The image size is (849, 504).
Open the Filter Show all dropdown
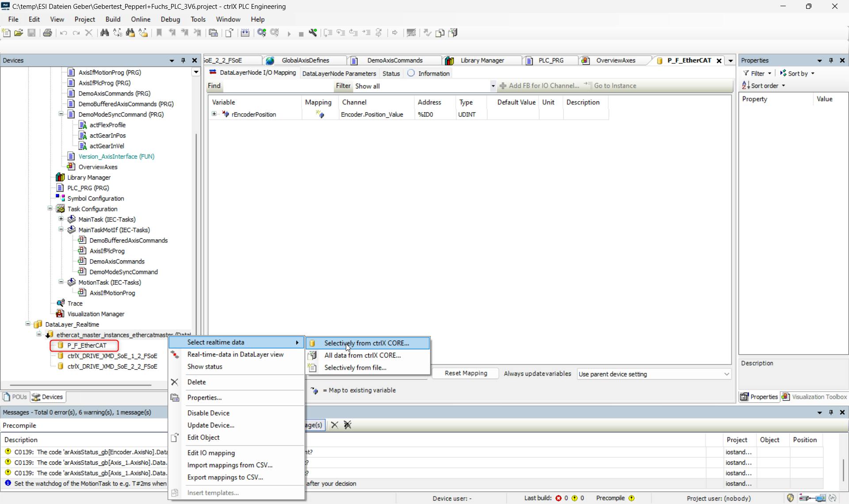coord(493,86)
